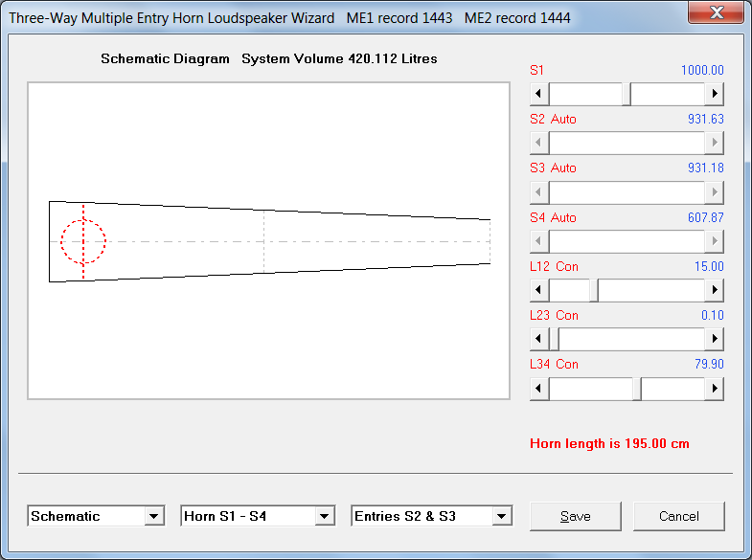Click the S4 Auto label
The width and height of the screenshot is (752, 560).
(553, 217)
